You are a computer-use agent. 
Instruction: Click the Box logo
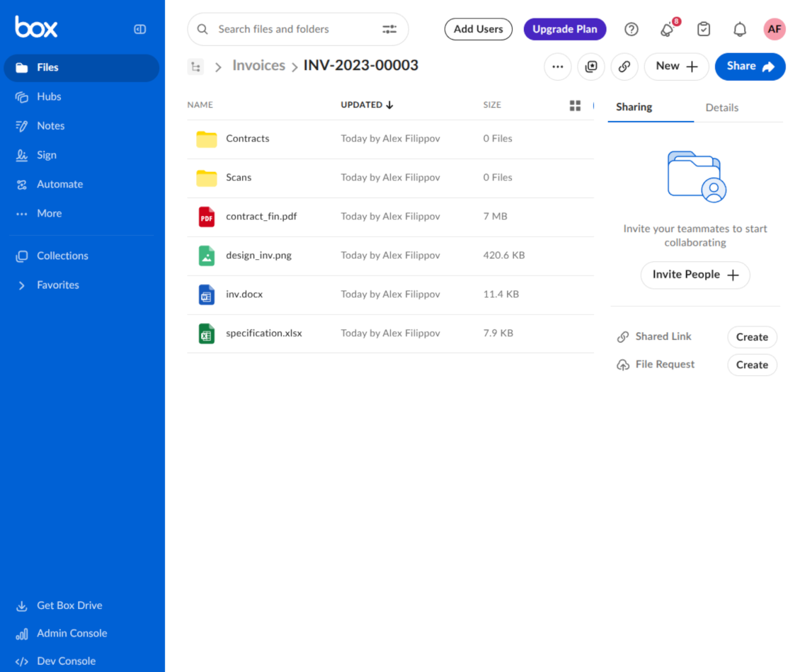pos(35,27)
